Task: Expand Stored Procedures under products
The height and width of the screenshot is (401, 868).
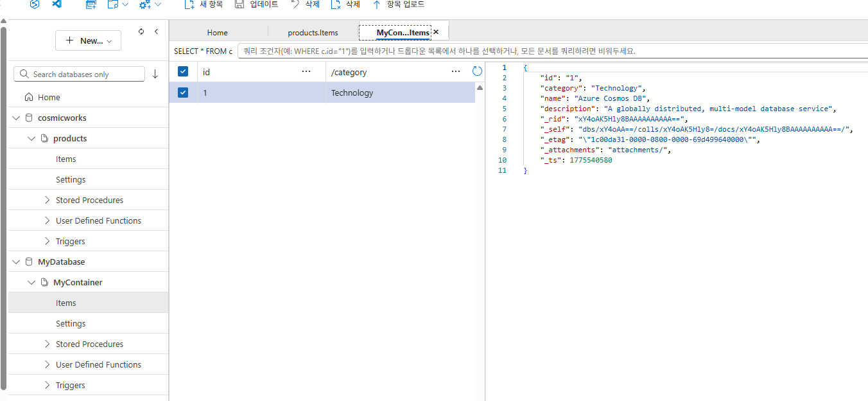Action: click(47, 200)
